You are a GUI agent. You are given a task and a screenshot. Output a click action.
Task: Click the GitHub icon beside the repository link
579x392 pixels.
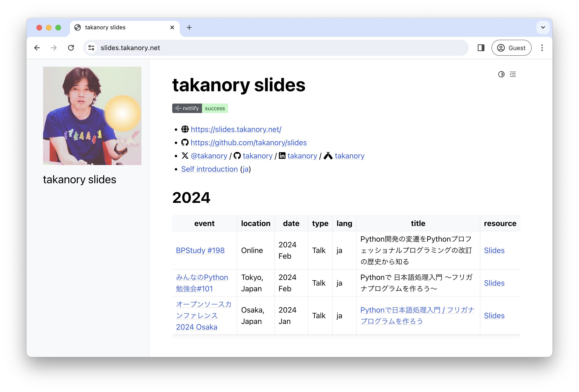pyautogui.click(x=185, y=143)
